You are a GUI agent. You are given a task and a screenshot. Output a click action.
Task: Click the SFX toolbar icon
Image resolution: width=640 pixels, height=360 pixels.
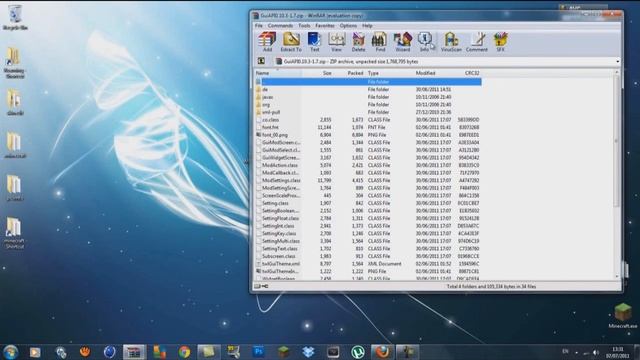[x=500, y=42]
